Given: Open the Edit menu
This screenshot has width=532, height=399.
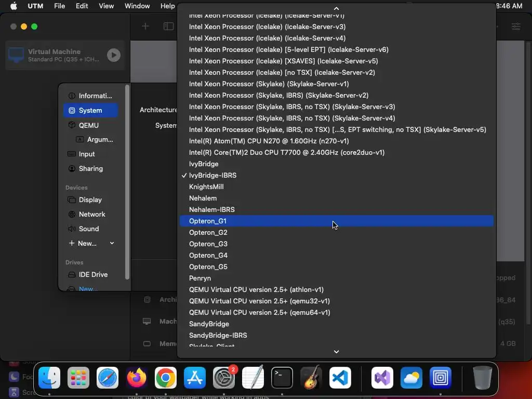Looking at the screenshot, I should 82,6.
